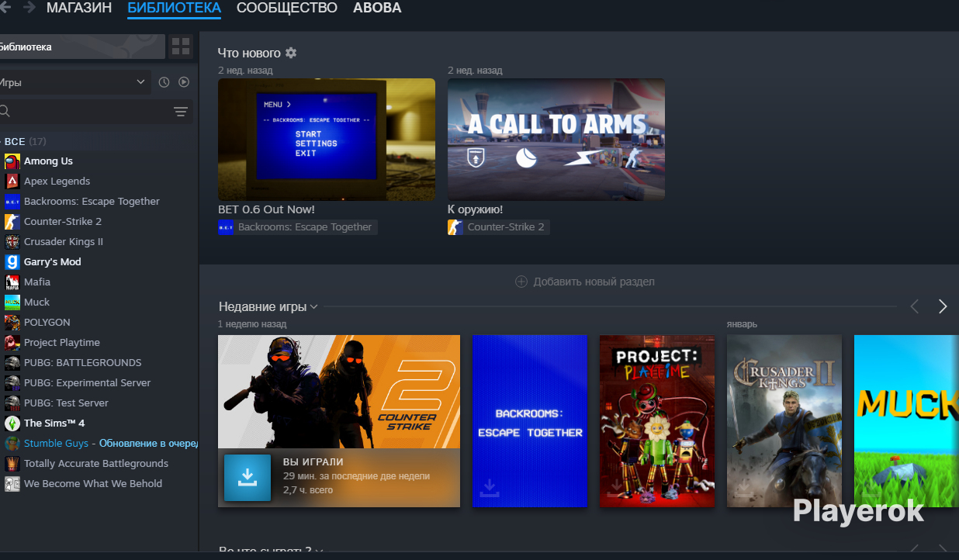Click Counter-Strike 2 icon in sidebar
The image size is (959, 560).
pyautogui.click(x=12, y=222)
